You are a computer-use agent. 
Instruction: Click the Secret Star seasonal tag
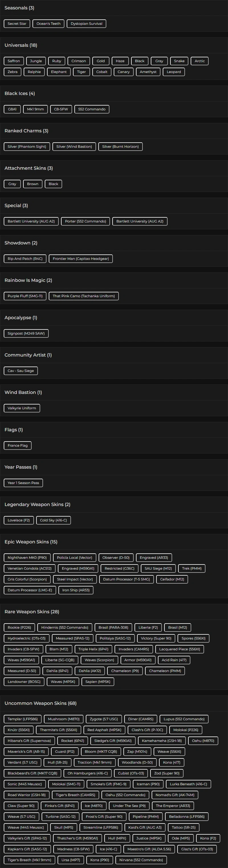pos(17,24)
